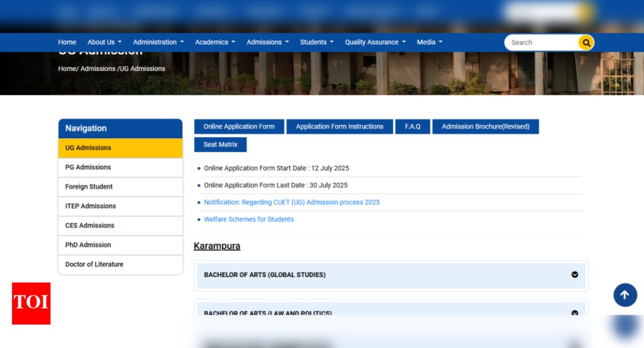The height and width of the screenshot is (348, 644).
Task: Go to Home in the top navbar
Action: 67,42
